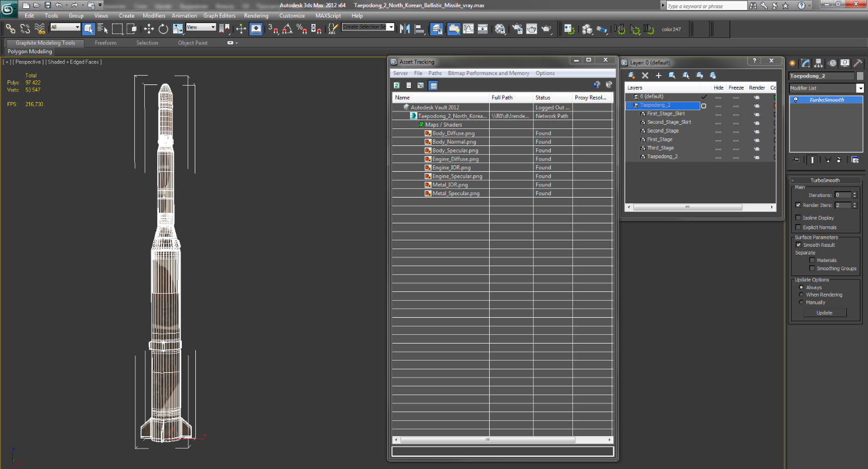Open the Utilities hammer panel tab

point(857,63)
